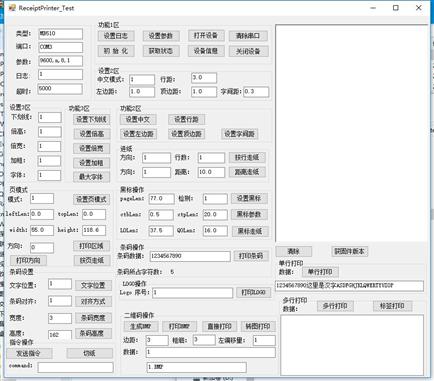
Task: Click the 关闭设备 button
Action: [248, 51]
